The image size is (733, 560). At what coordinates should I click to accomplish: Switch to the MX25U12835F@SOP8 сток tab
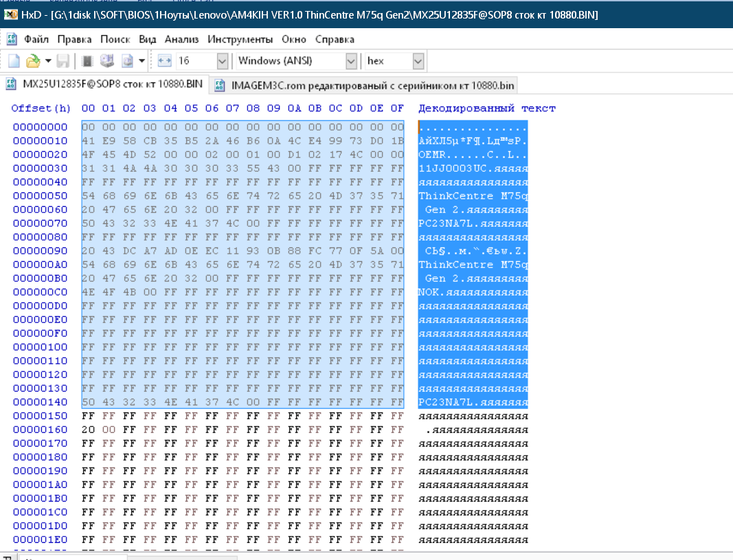[x=104, y=84]
